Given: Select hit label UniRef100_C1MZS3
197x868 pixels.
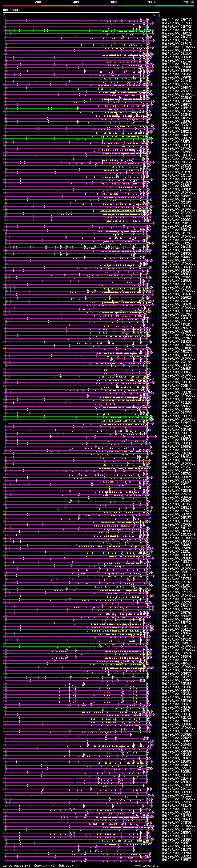Looking at the screenshot, I should (177, 162).
